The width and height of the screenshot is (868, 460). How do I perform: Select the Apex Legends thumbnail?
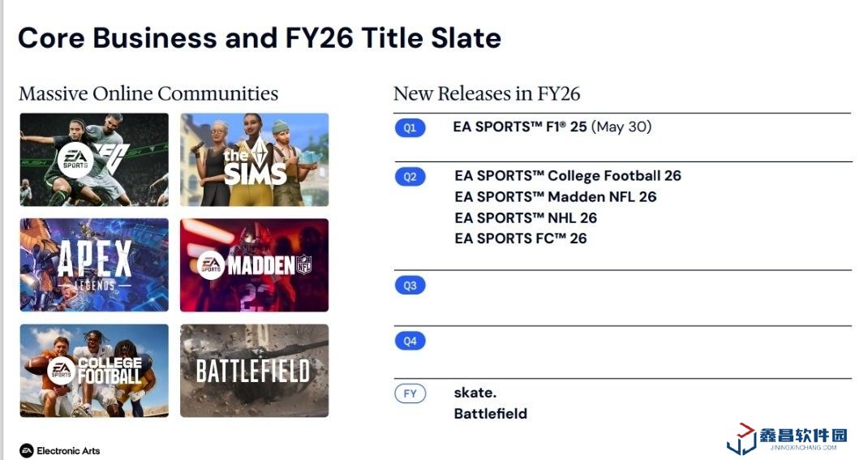(94, 264)
